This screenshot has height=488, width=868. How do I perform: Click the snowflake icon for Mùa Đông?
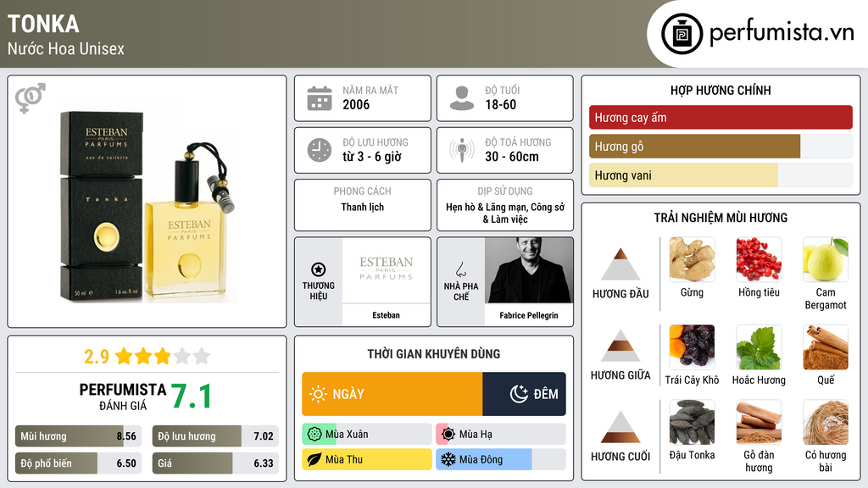(448, 459)
